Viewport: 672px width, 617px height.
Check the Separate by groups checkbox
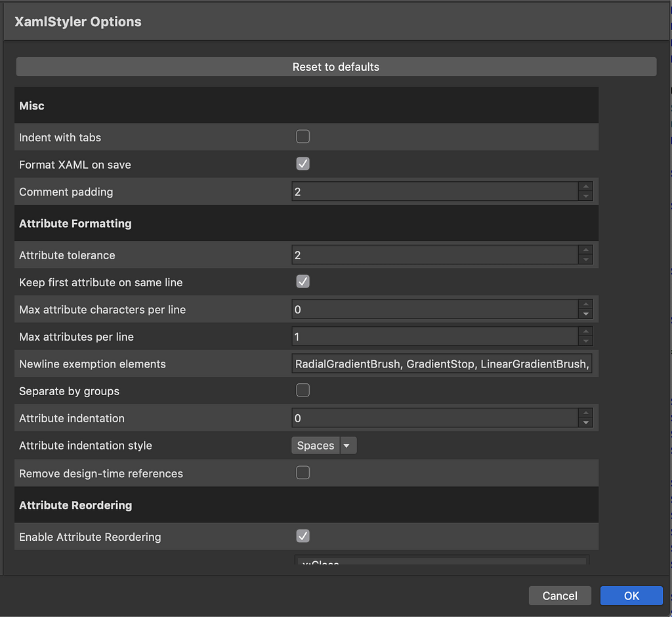(x=303, y=390)
